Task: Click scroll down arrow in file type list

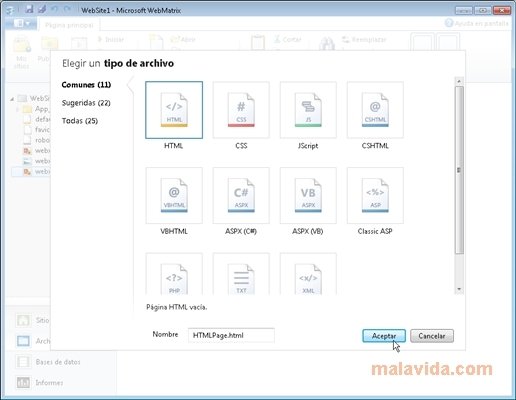Action: click(459, 289)
